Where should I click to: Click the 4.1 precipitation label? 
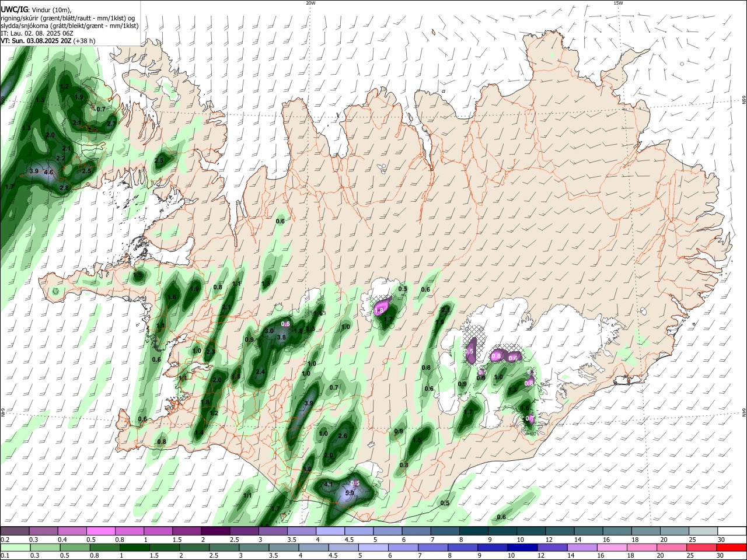328,484
